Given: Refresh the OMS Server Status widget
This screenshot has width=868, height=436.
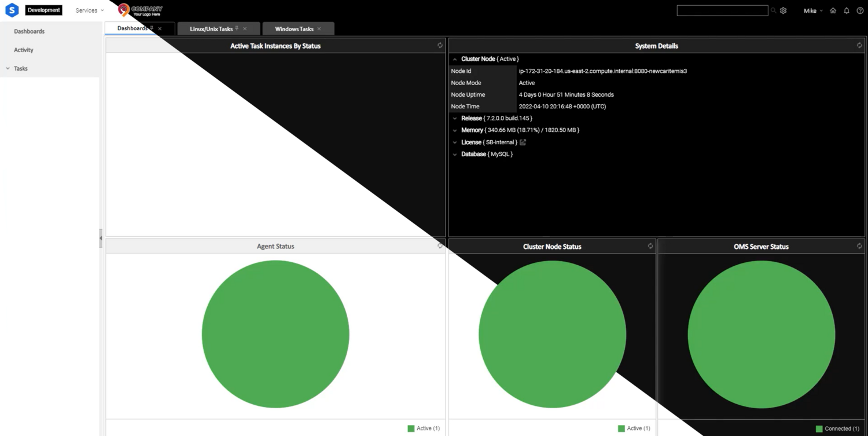Looking at the screenshot, I should click(x=859, y=246).
